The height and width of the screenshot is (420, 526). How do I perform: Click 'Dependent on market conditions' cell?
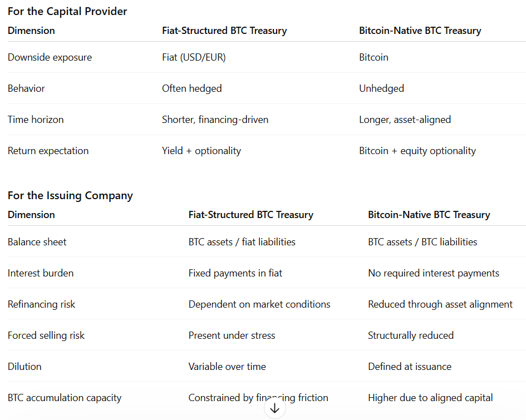[x=259, y=304]
